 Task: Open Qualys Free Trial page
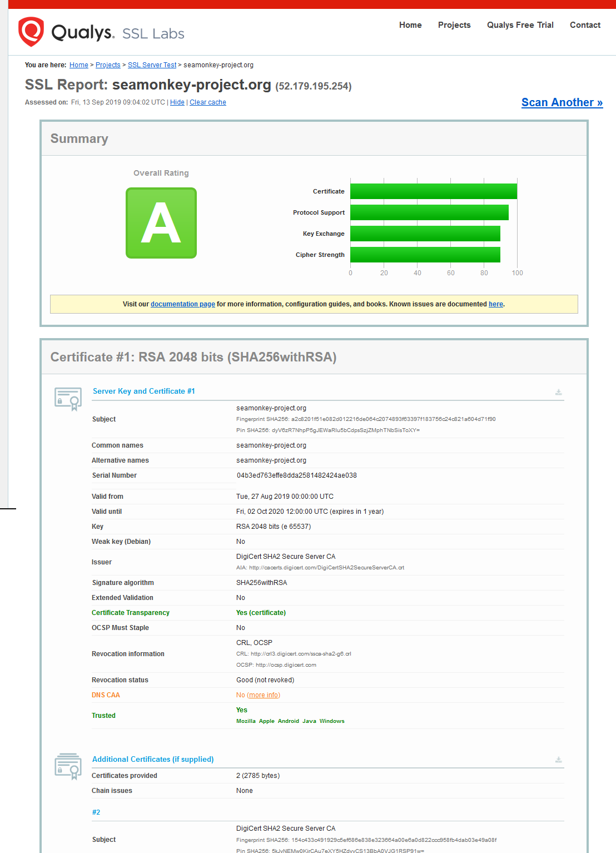point(520,25)
